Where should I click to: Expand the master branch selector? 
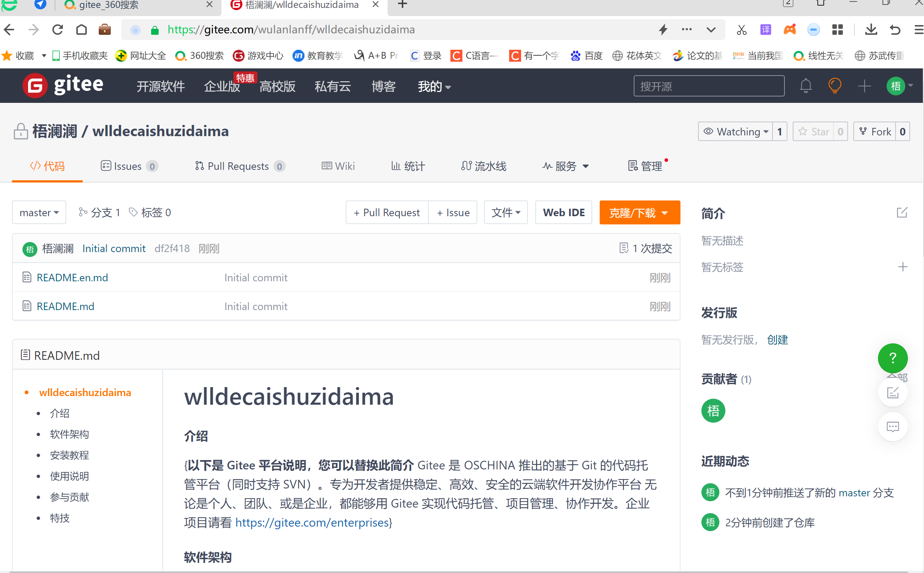pos(39,212)
